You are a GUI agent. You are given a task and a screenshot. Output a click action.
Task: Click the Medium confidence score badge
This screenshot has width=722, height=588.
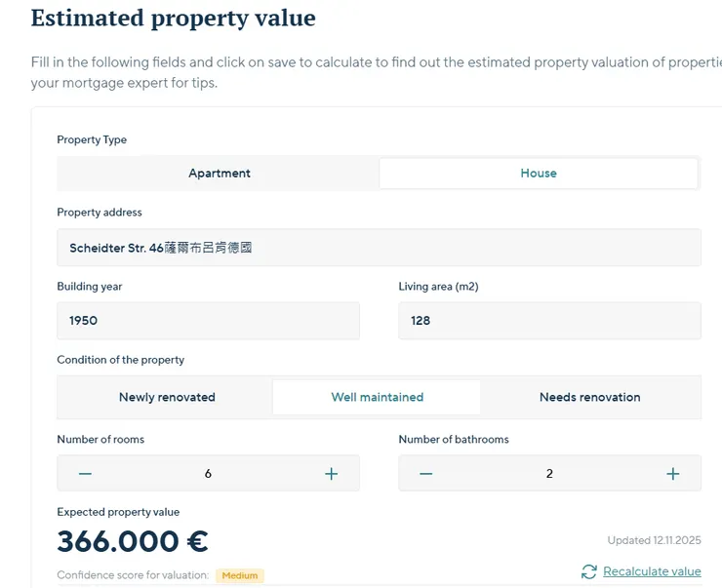click(x=240, y=575)
